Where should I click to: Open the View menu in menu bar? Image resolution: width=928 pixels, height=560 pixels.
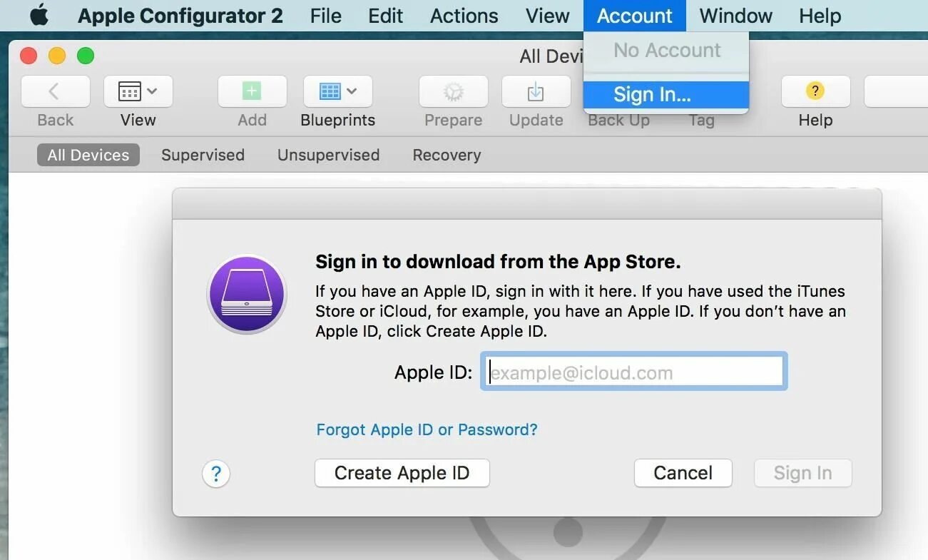click(548, 16)
